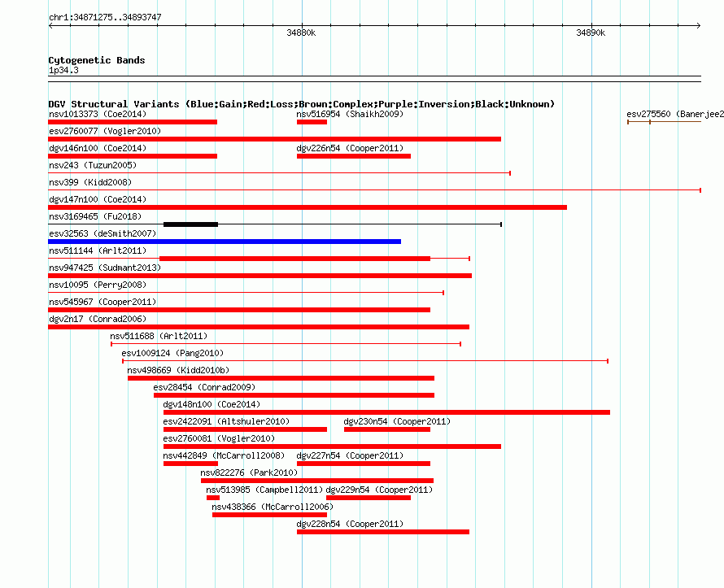Open the esv275560 (Banerjee) complex variant label
This screenshot has width=724, height=588.
pos(675,114)
